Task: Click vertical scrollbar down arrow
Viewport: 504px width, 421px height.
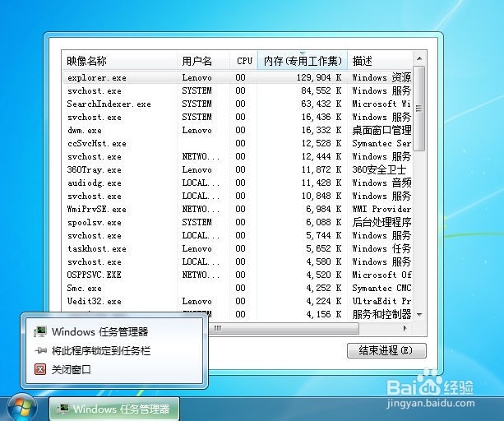Action: [419, 315]
